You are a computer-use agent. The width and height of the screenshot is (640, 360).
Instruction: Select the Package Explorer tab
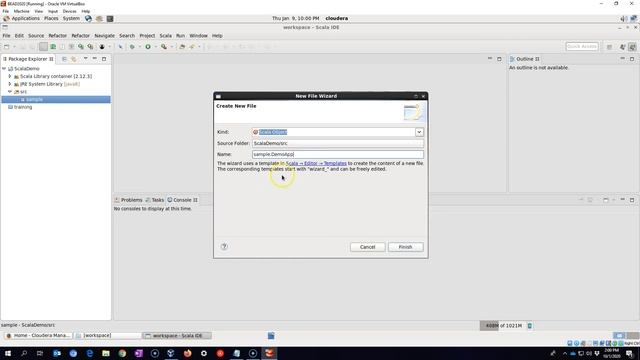(28, 59)
